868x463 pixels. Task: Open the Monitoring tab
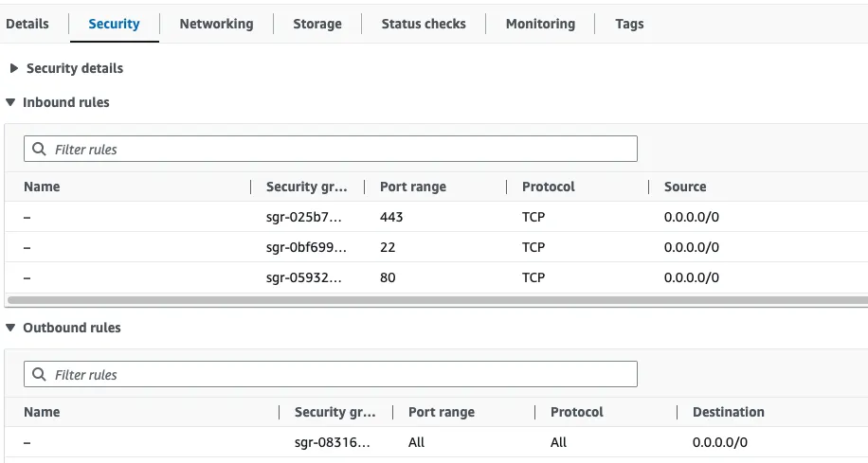click(x=540, y=24)
